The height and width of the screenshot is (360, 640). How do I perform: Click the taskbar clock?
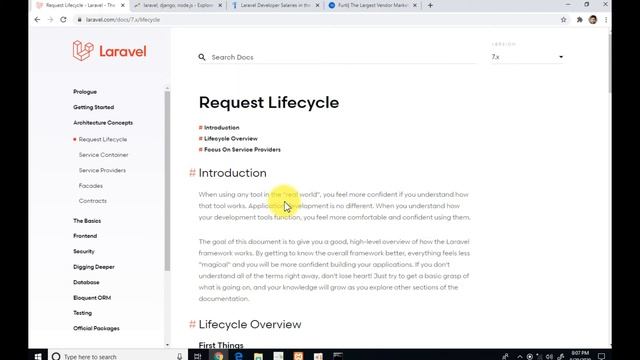coord(580,356)
